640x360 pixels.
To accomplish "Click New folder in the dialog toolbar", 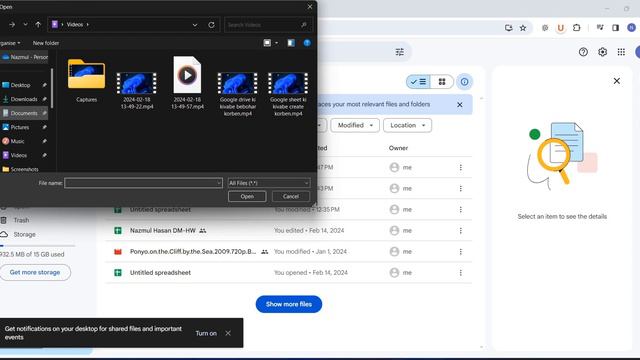I will [x=46, y=43].
